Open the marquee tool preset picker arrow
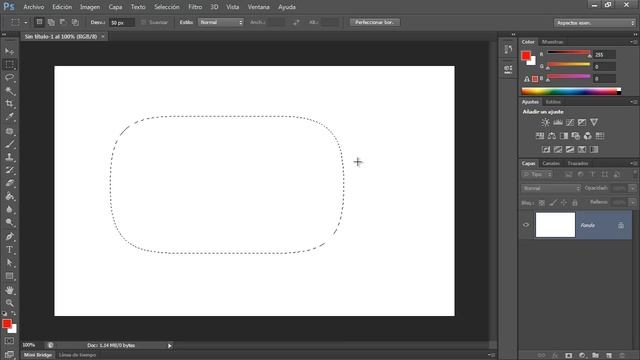This screenshot has width=640, height=360. coord(26,22)
